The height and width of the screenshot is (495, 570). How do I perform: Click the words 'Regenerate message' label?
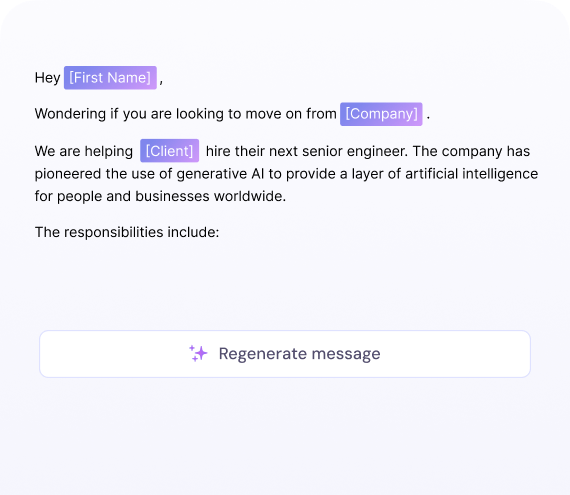(x=299, y=354)
